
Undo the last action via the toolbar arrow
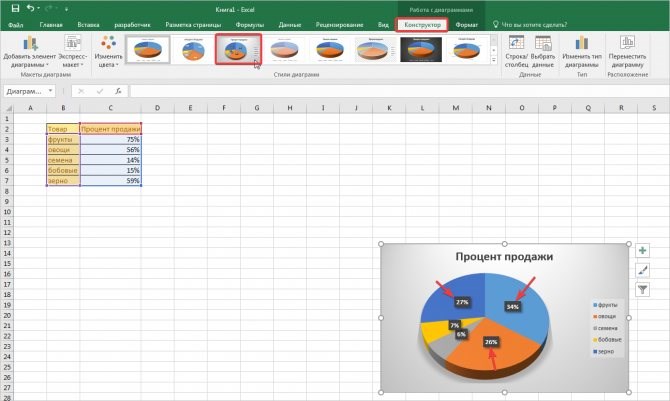pyautogui.click(x=30, y=8)
